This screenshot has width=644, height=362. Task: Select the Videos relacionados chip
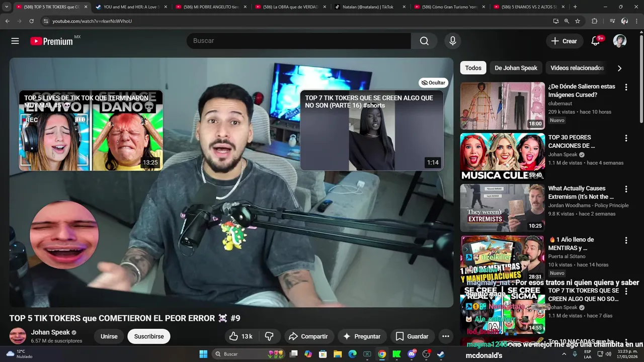[x=577, y=68]
